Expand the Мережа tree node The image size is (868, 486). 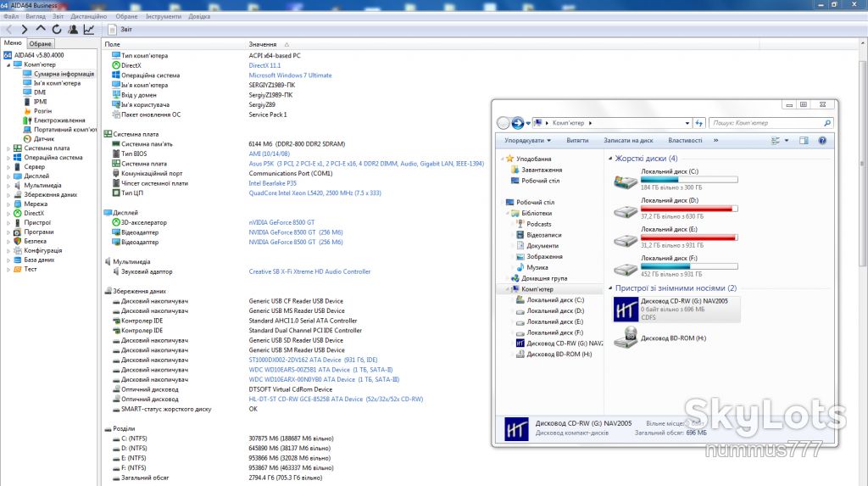point(8,204)
